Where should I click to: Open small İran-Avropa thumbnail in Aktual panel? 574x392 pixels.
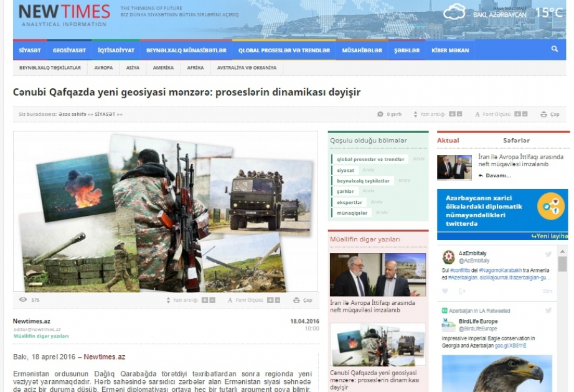[x=454, y=167]
